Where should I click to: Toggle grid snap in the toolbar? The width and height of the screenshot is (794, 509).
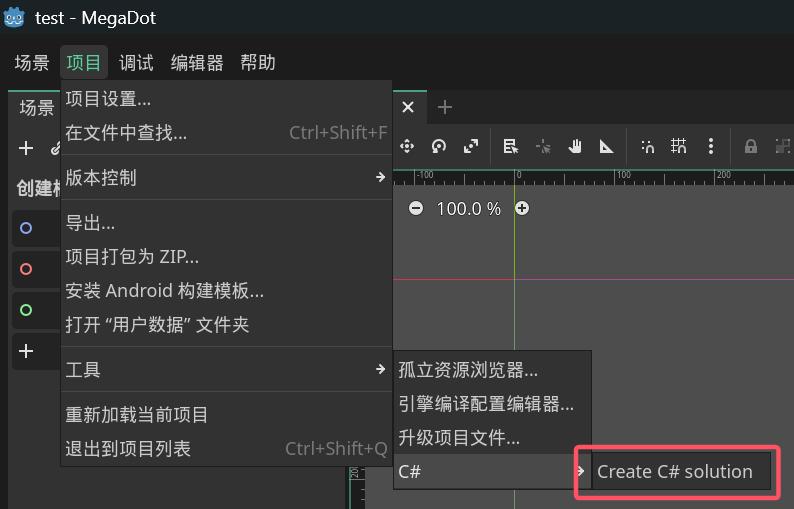pyautogui.click(x=679, y=146)
